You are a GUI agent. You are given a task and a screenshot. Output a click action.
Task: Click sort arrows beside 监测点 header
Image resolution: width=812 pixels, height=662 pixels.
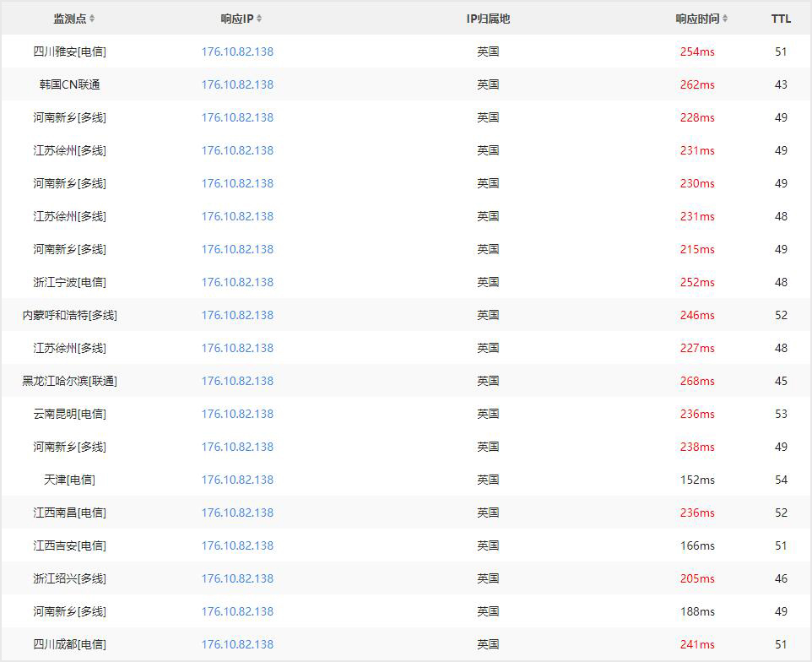(92, 19)
